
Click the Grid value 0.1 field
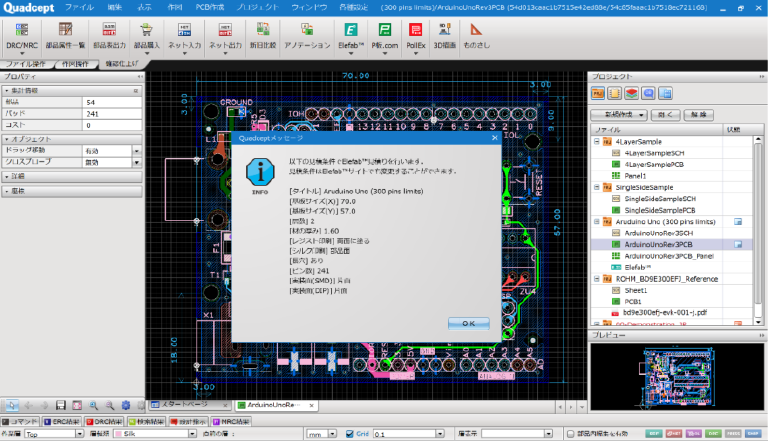tap(404, 434)
